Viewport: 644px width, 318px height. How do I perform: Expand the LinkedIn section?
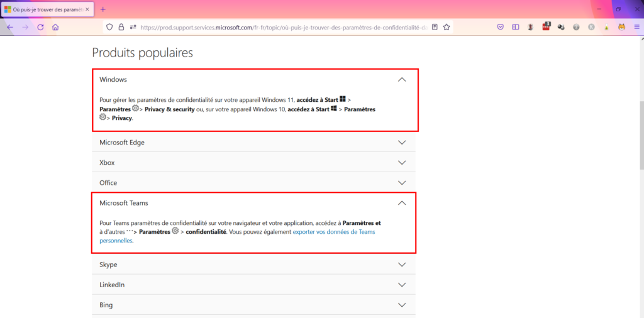(253, 285)
